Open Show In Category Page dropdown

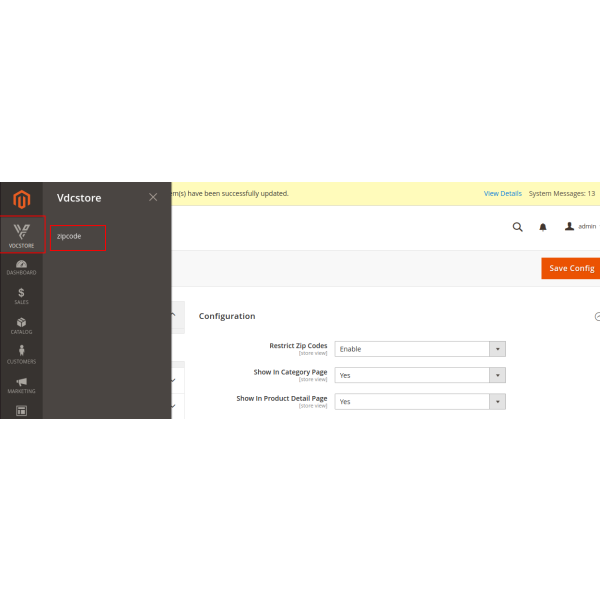pos(420,375)
